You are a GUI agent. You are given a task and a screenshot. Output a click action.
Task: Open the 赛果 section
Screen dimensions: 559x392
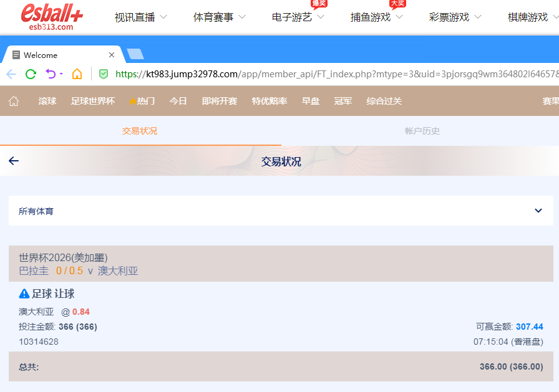[x=550, y=101]
